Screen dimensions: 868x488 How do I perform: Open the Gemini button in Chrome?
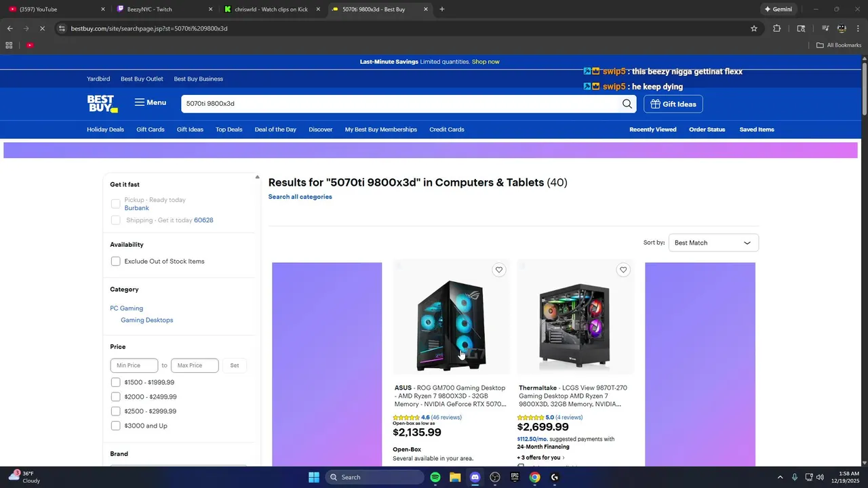[778, 9]
